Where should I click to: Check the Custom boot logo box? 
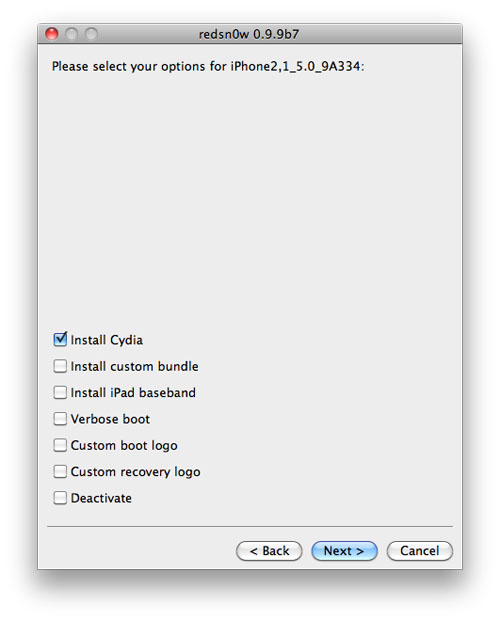coord(60,445)
